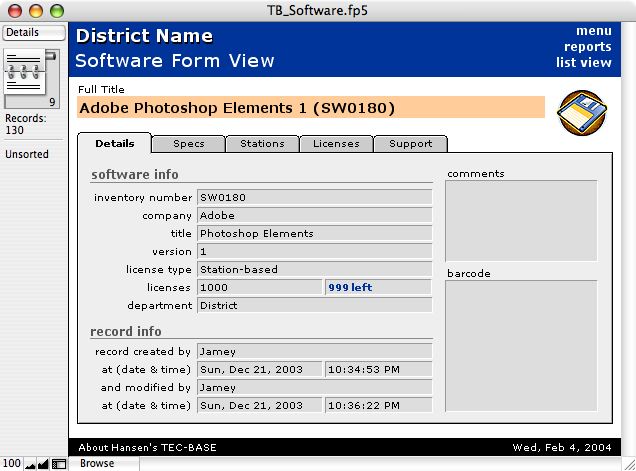Click the 100 zoom percentage box

click(12, 463)
